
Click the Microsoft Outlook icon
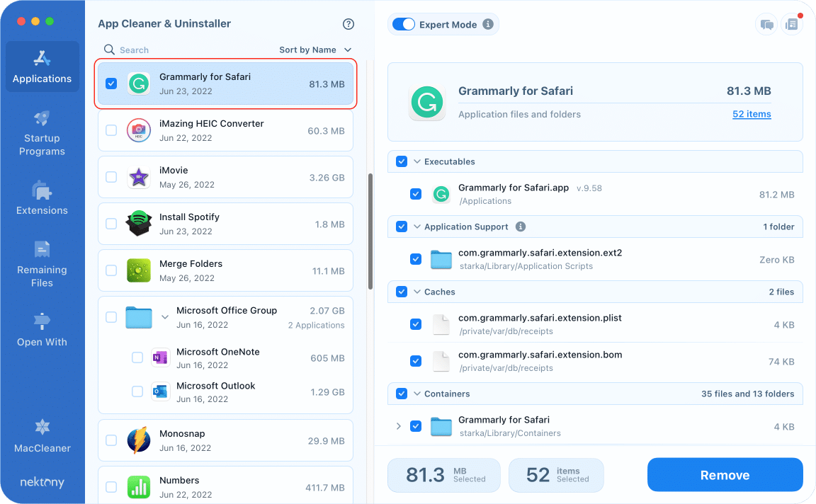[160, 391]
